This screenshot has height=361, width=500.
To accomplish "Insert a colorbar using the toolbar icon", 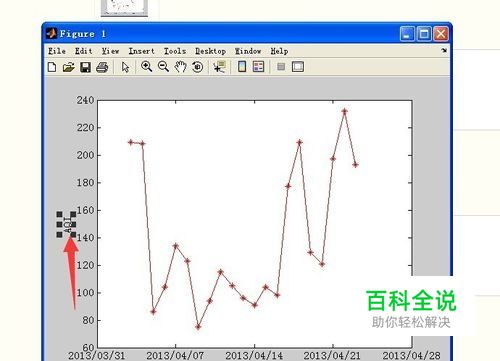I will (242, 67).
